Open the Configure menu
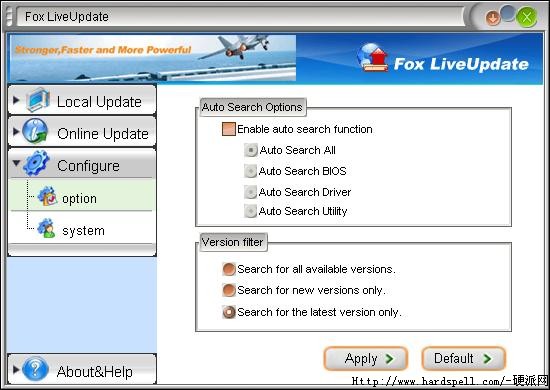The image size is (550, 390). click(x=82, y=163)
